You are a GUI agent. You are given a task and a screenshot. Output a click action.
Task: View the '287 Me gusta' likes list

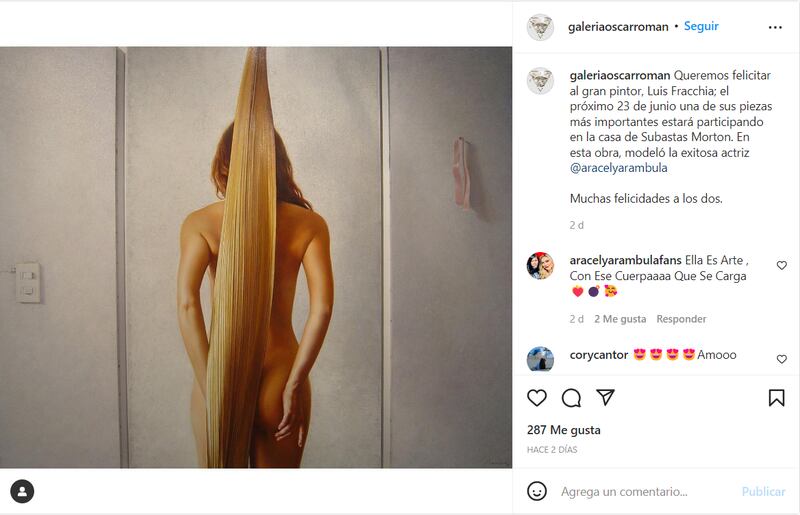(563, 430)
